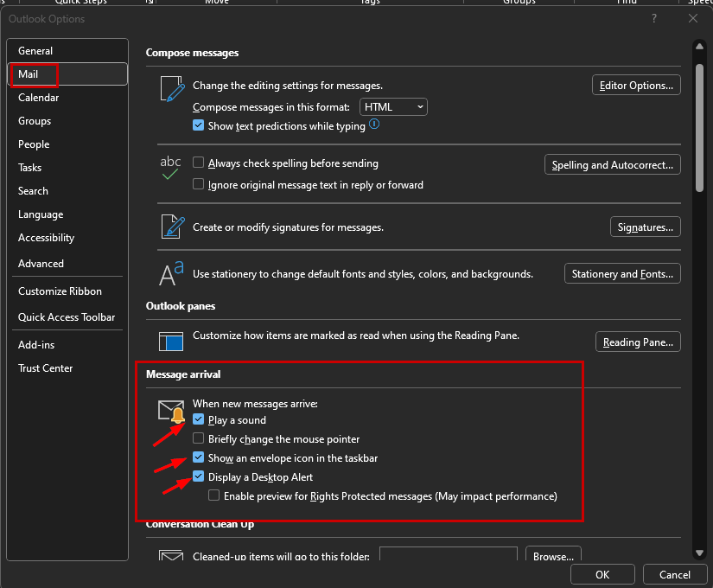The image size is (713, 588).
Task: Uncheck Display a Desktop Alert
Action: click(x=198, y=476)
